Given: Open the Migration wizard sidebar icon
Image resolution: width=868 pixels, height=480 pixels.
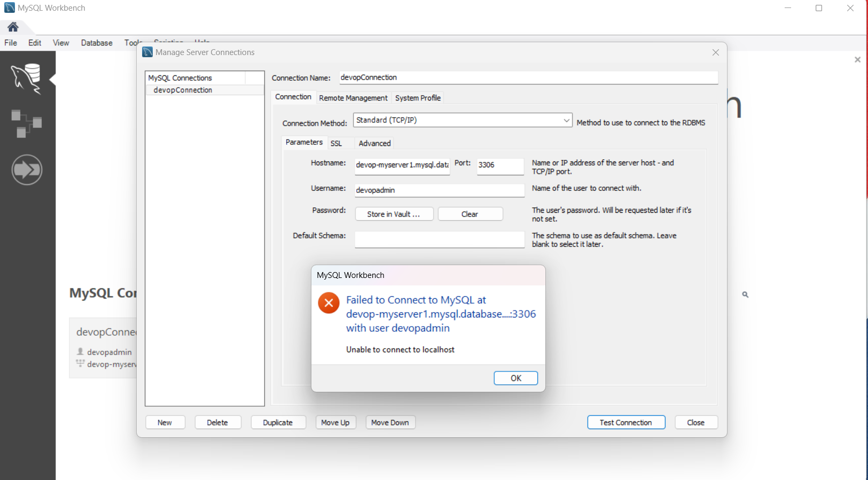Looking at the screenshot, I should click(x=27, y=170).
